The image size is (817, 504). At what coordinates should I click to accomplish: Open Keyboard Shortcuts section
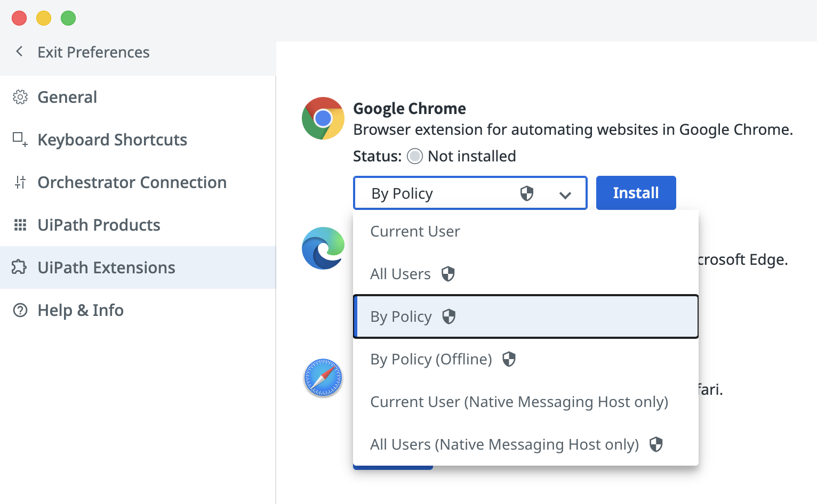tap(138, 140)
